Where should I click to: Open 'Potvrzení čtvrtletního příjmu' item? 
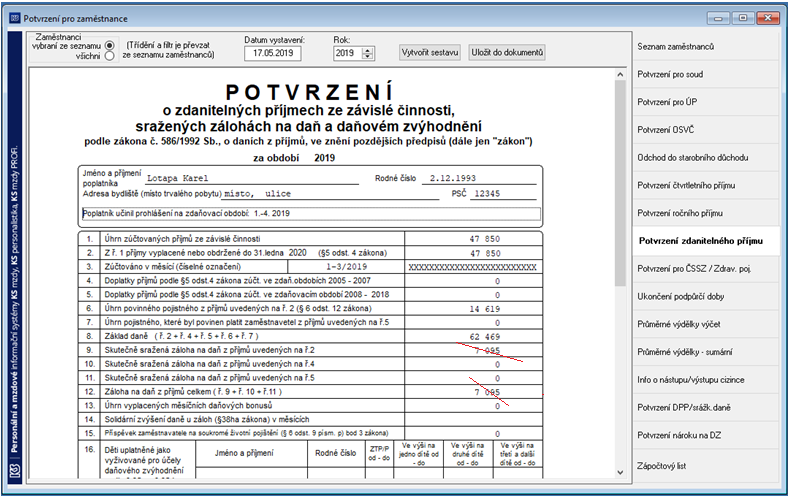coord(706,185)
